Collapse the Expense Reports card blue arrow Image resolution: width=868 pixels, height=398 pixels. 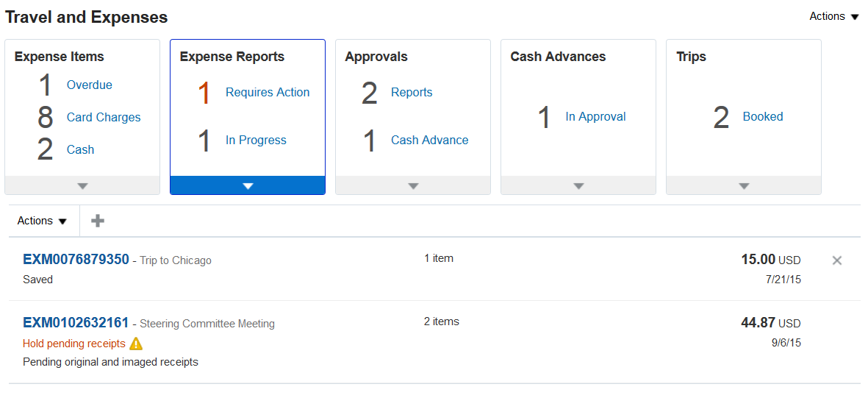(x=248, y=186)
